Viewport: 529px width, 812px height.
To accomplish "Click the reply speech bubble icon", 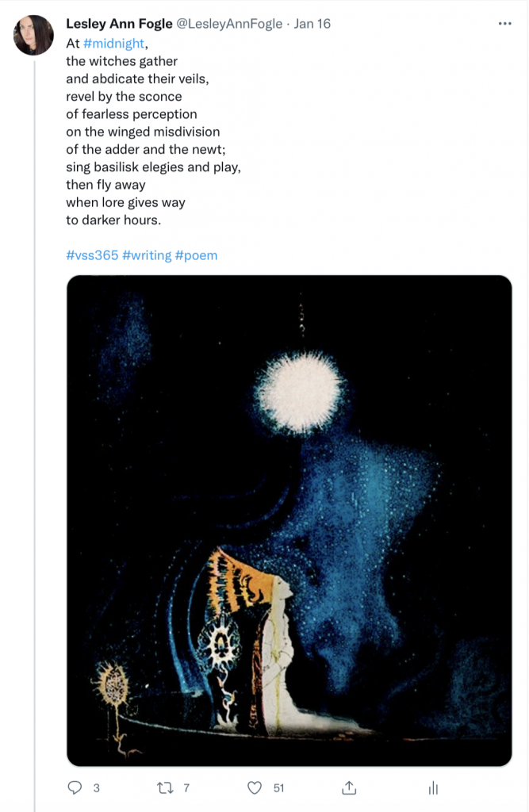I will click(x=75, y=787).
